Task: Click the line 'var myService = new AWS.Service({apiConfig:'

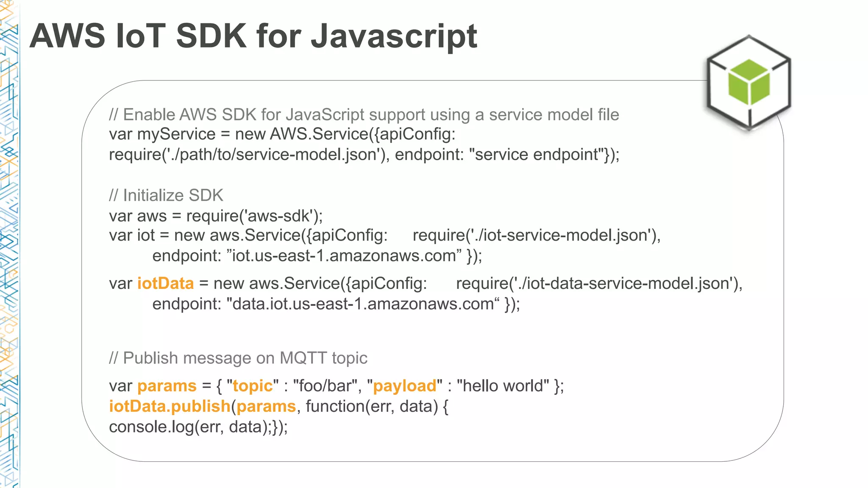Action: 282,134
